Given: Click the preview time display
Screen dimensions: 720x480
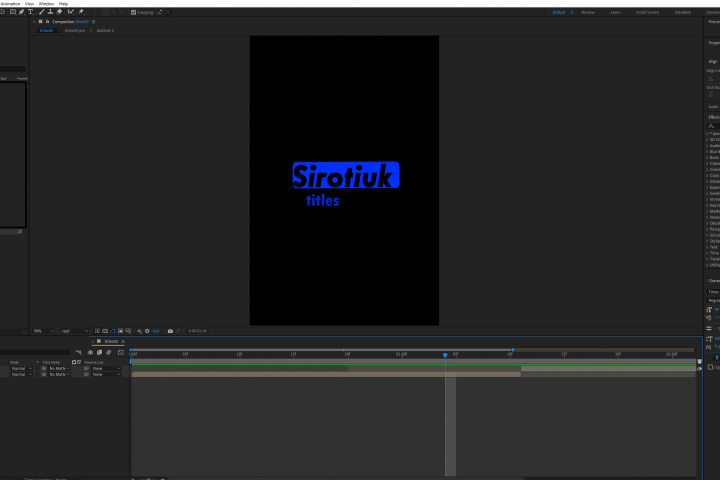Looking at the screenshot, I should pyautogui.click(x=197, y=331).
